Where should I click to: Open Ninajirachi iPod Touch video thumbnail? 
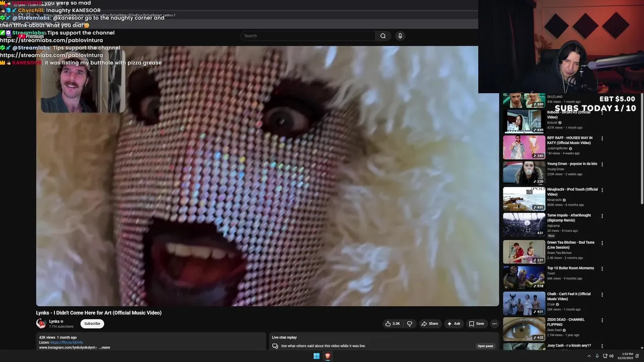[524, 199]
